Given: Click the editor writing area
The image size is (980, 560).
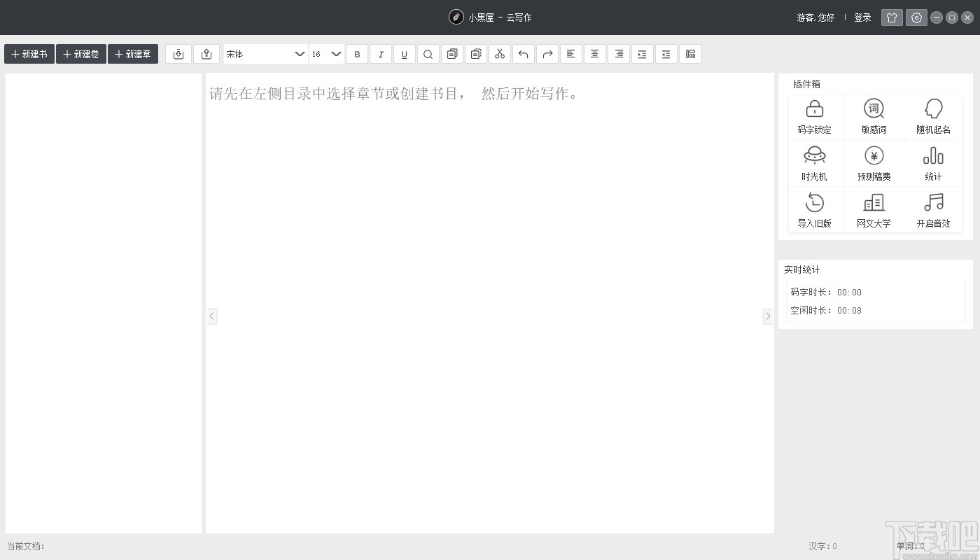Looking at the screenshot, I should pyautogui.click(x=490, y=303).
